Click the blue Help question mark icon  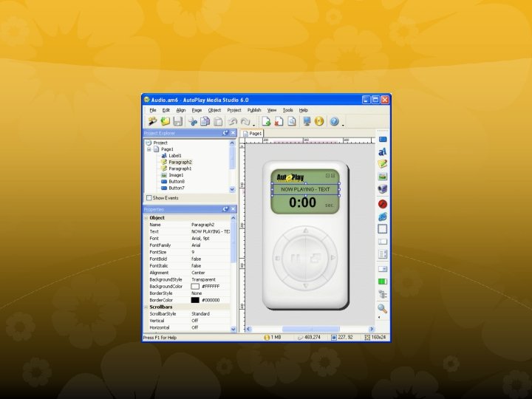pos(334,121)
